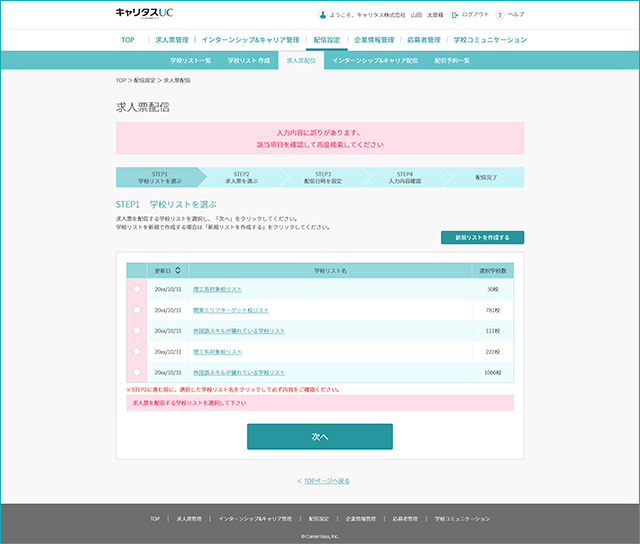The image size is (640, 544).
Task: Switch to 学校リスト作成 sub tab
Action: point(249,61)
